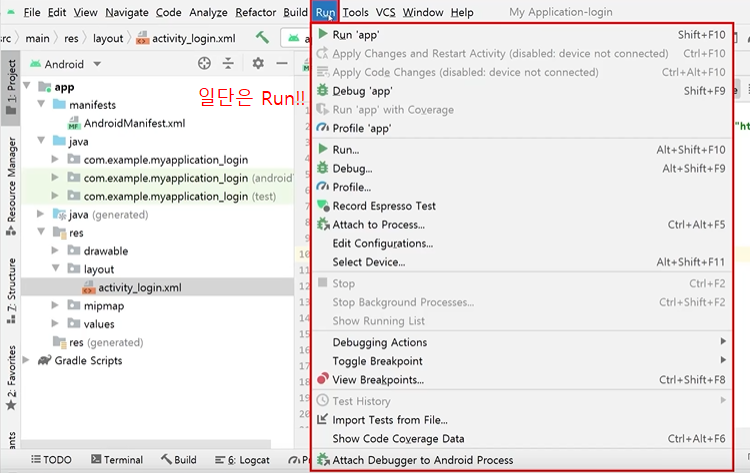This screenshot has height=473, width=750.
Task: Click the green hammer Make Project icon
Action: coord(262,37)
